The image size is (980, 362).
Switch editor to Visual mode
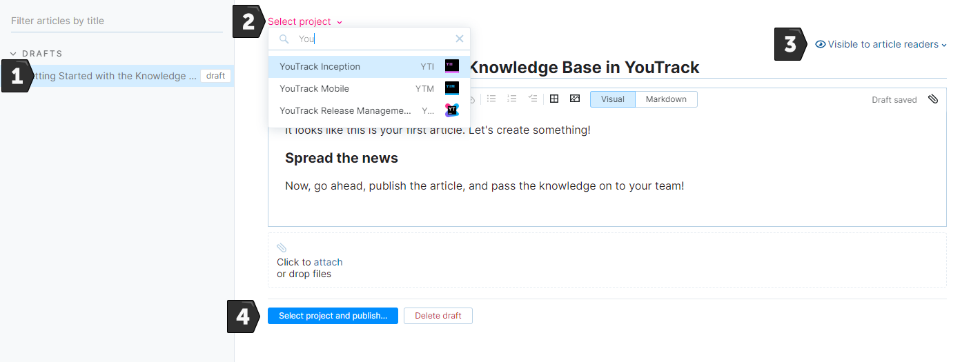612,99
